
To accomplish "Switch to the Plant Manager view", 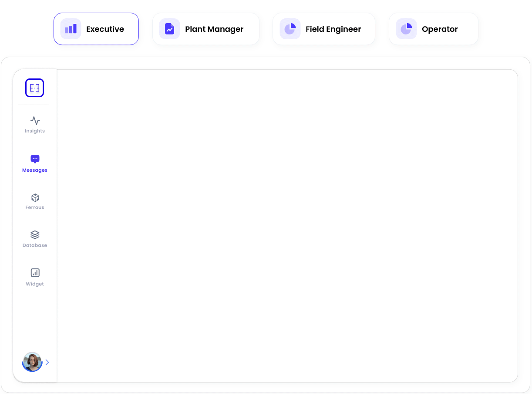I will (x=206, y=29).
